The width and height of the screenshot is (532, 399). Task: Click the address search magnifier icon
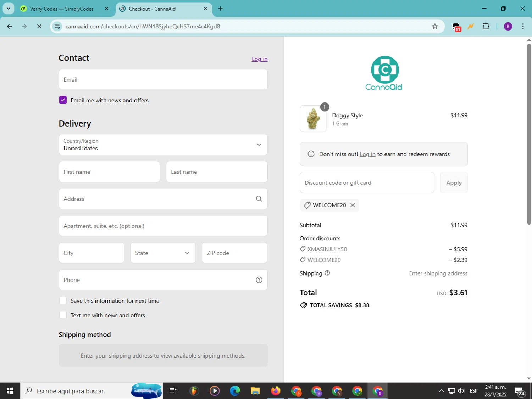click(259, 199)
